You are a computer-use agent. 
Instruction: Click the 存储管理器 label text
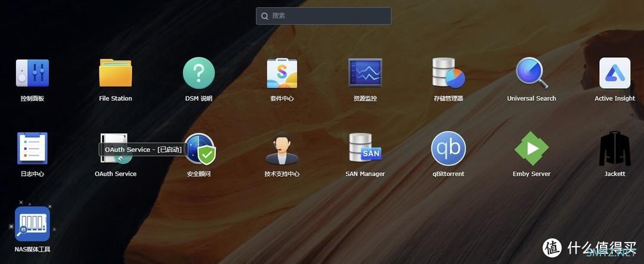pyautogui.click(x=448, y=98)
